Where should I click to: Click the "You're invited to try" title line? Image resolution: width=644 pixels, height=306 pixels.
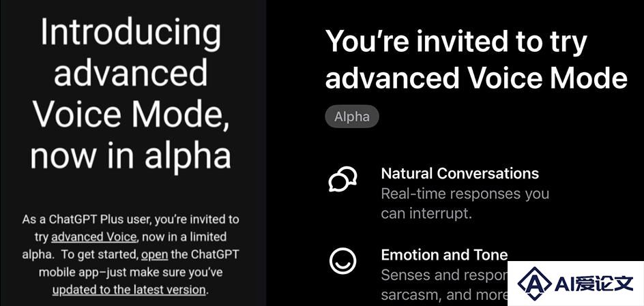pyautogui.click(x=456, y=42)
